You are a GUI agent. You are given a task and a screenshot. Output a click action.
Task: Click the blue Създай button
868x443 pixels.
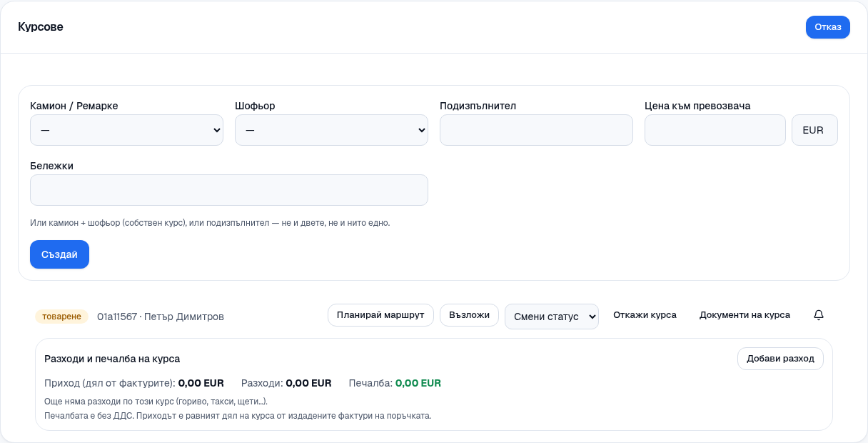pyautogui.click(x=59, y=254)
